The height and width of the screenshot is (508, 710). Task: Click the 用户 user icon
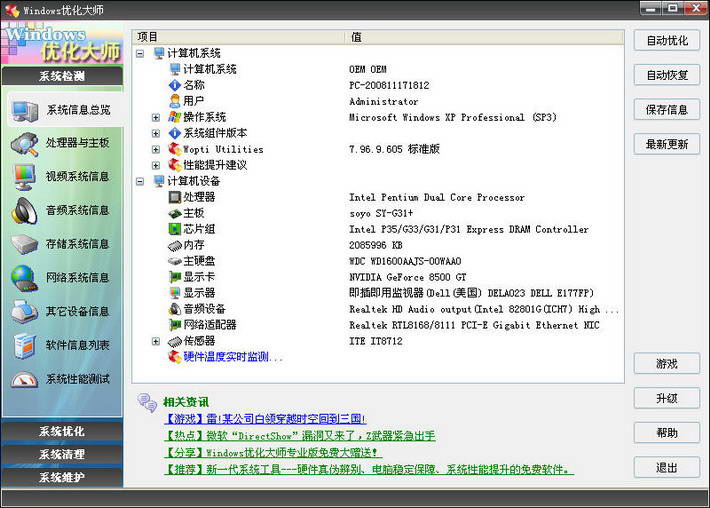point(175,101)
